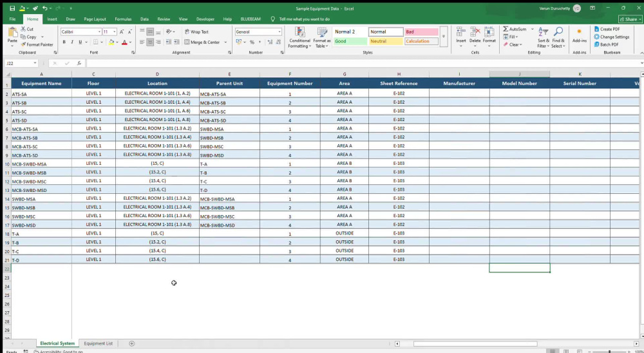Open the File menu

(x=13, y=19)
